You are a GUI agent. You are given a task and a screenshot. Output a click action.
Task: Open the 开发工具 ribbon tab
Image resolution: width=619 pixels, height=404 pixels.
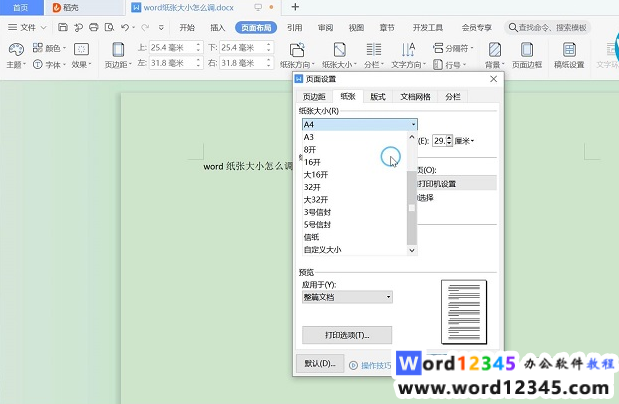coord(428,27)
